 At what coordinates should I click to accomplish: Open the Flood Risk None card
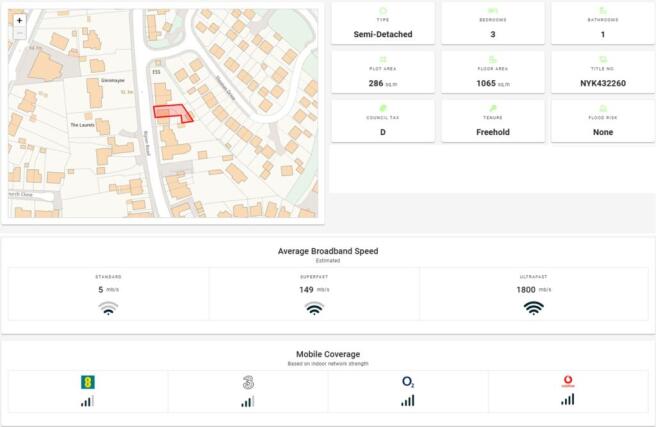pyautogui.click(x=603, y=121)
